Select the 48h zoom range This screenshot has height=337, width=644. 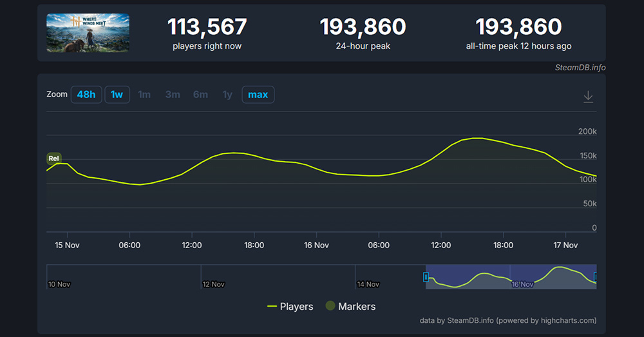86,95
